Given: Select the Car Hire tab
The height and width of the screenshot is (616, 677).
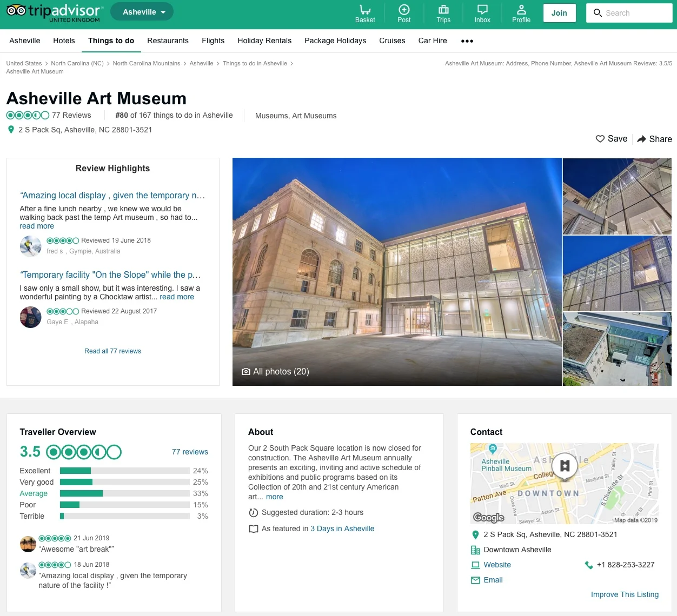Looking at the screenshot, I should click(x=433, y=41).
